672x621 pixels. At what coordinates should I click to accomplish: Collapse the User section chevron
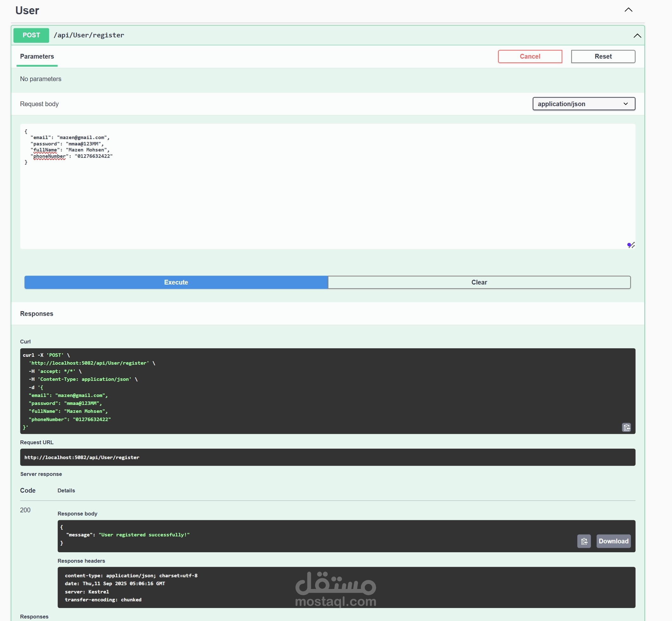[628, 10]
